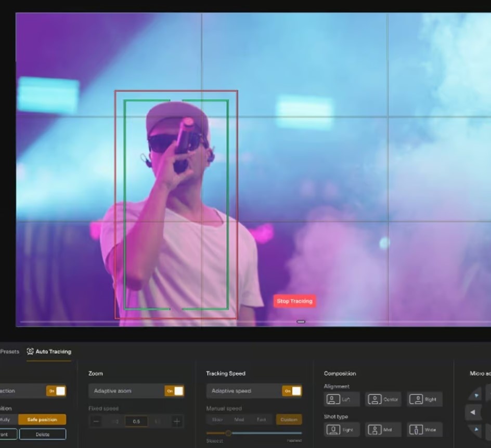Select Center alignment composition icon
The height and width of the screenshot is (448, 491).
tap(382, 399)
